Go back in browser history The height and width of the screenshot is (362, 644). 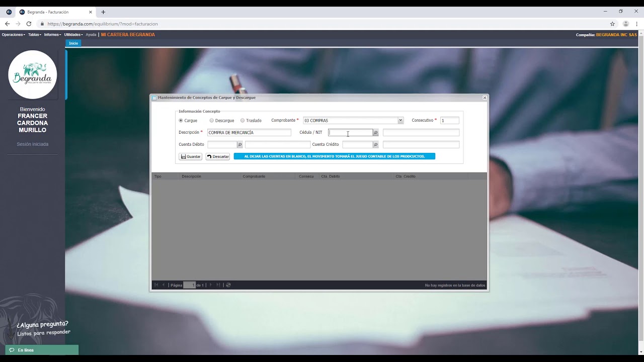(x=7, y=24)
